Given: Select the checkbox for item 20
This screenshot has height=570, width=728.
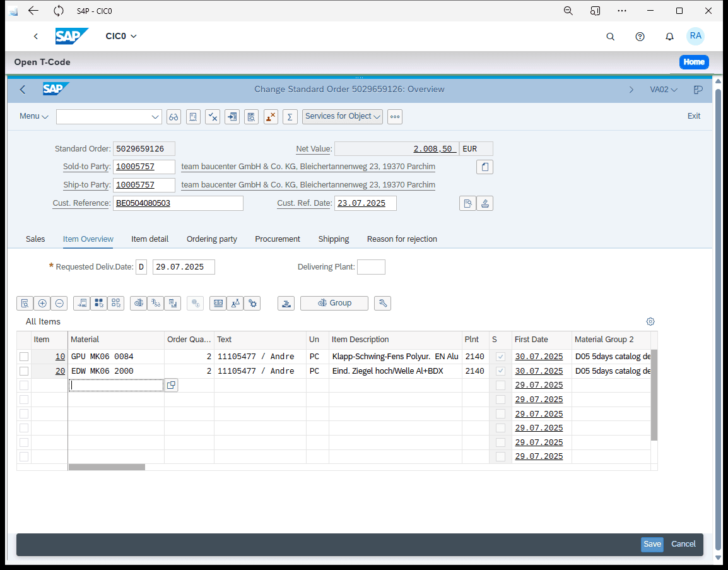Looking at the screenshot, I should coord(24,371).
